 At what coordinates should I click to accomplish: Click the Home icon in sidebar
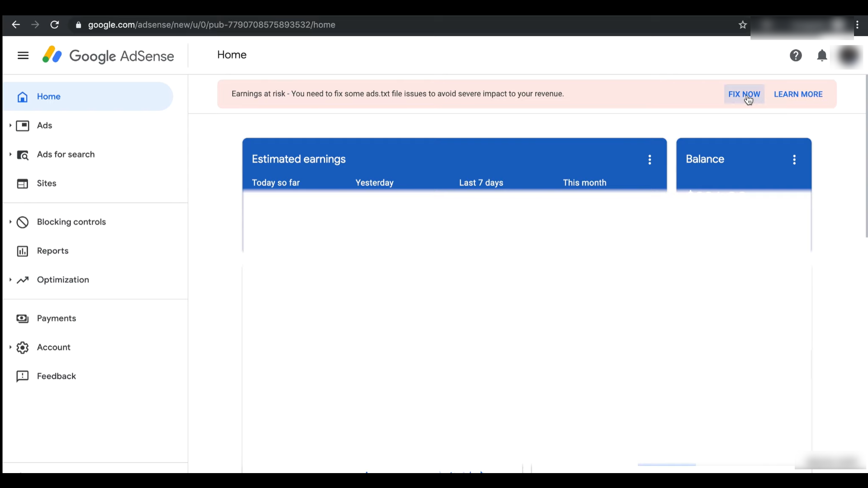point(23,97)
